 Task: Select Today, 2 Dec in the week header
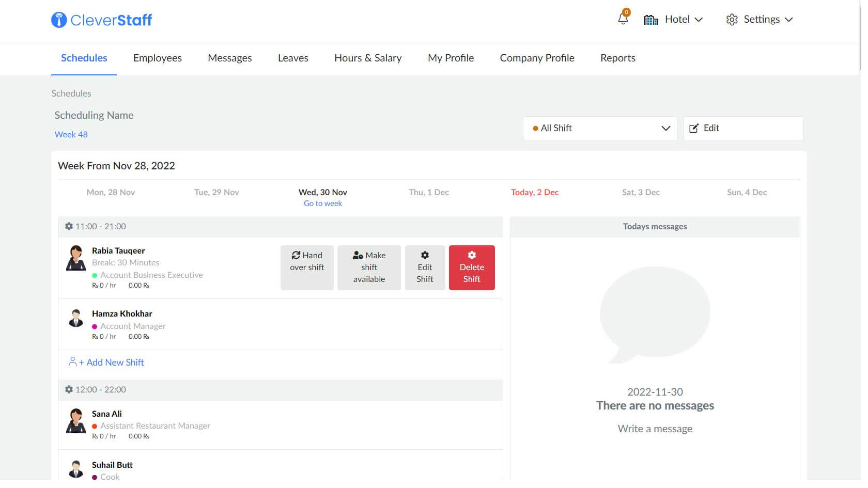pyautogui.click(x=535, y=192)
